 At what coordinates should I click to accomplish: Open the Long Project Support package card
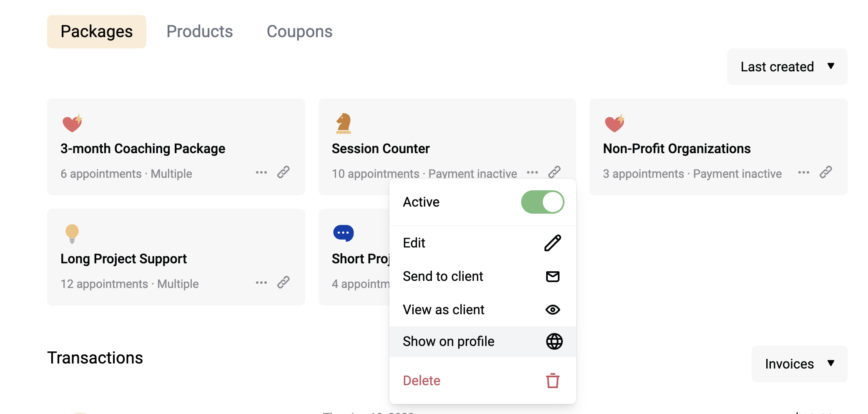[x=176, y=257]
